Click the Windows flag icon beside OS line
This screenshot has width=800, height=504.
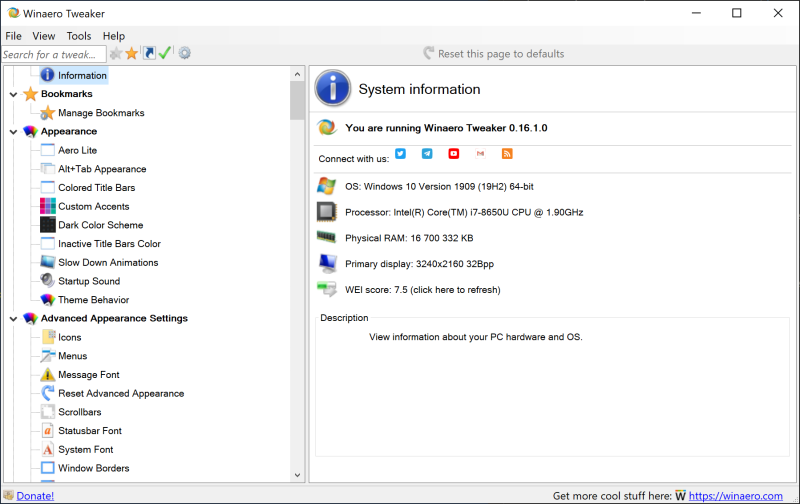(327, 186)
